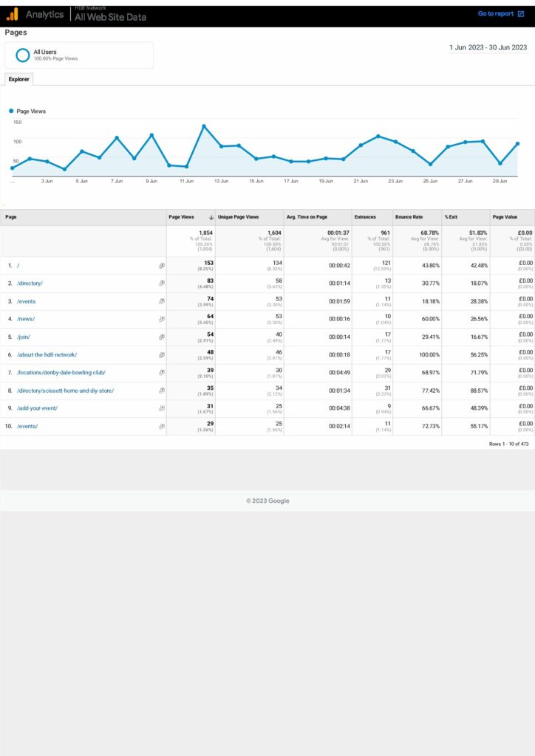
Task: Sort by Page Views descending arrow
Action: point(212,217)
